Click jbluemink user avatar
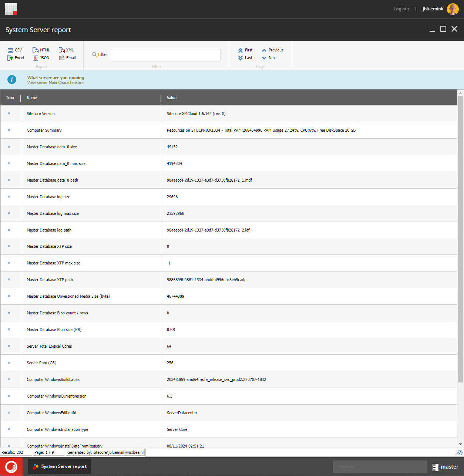Screen dimensions: 464x476 click(453, 9)
